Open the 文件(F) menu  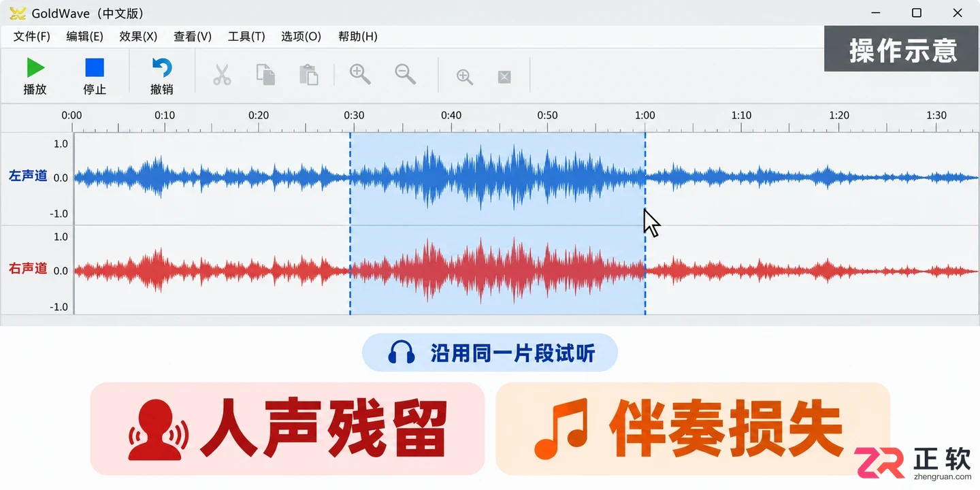pyautogui.click(x=32, y=37)
